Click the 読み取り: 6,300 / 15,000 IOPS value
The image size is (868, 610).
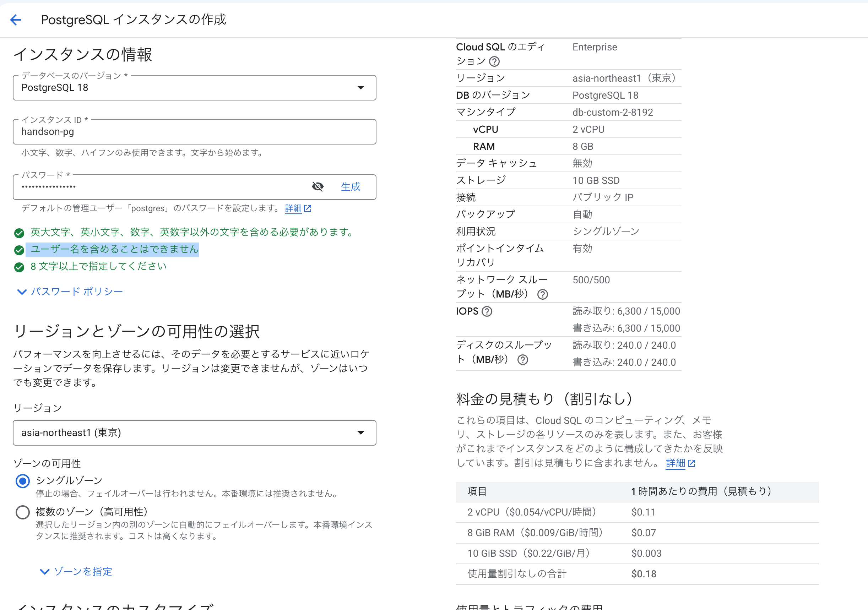coord(626,311)
